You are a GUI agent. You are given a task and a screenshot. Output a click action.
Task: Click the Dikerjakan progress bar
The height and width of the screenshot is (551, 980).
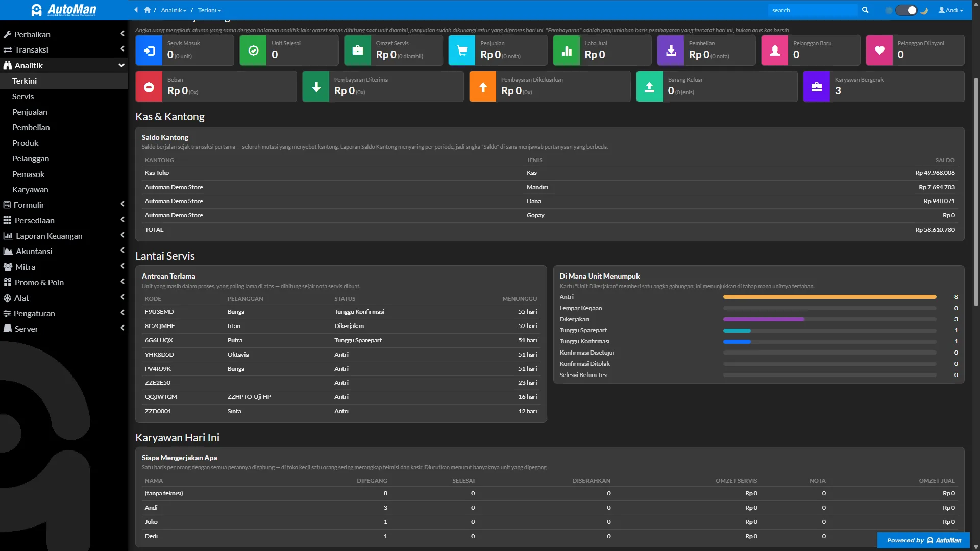pyautogui.click(x=830, y=319)
